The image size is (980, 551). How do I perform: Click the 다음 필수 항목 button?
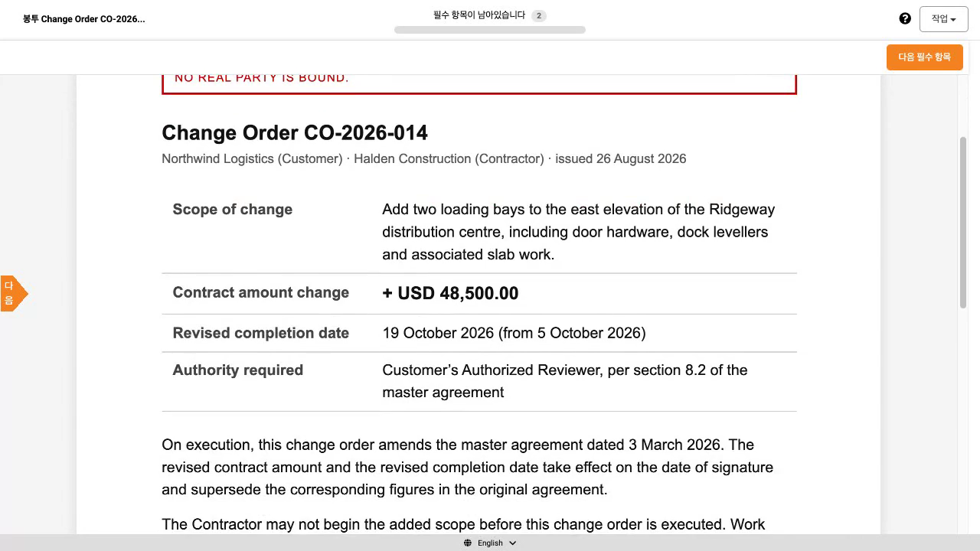924,57
